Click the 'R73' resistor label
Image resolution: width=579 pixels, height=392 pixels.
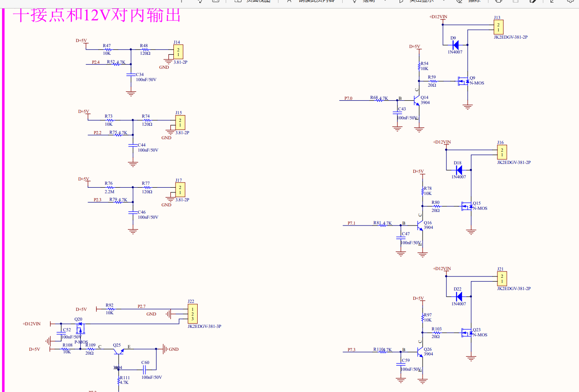[109, 116]
